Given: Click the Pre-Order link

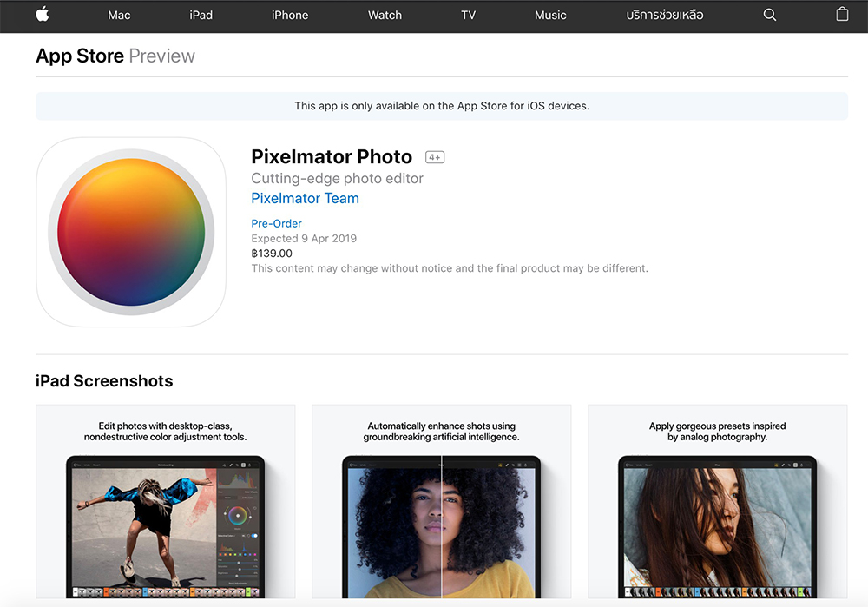Looking at the screenshot, I should pos(276,223).
